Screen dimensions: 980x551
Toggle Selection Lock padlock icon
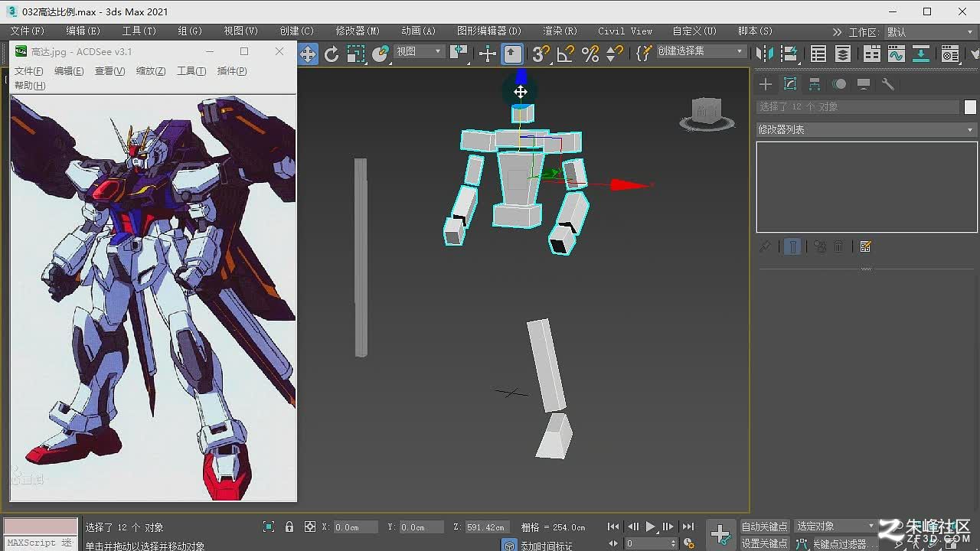point(289,527)
